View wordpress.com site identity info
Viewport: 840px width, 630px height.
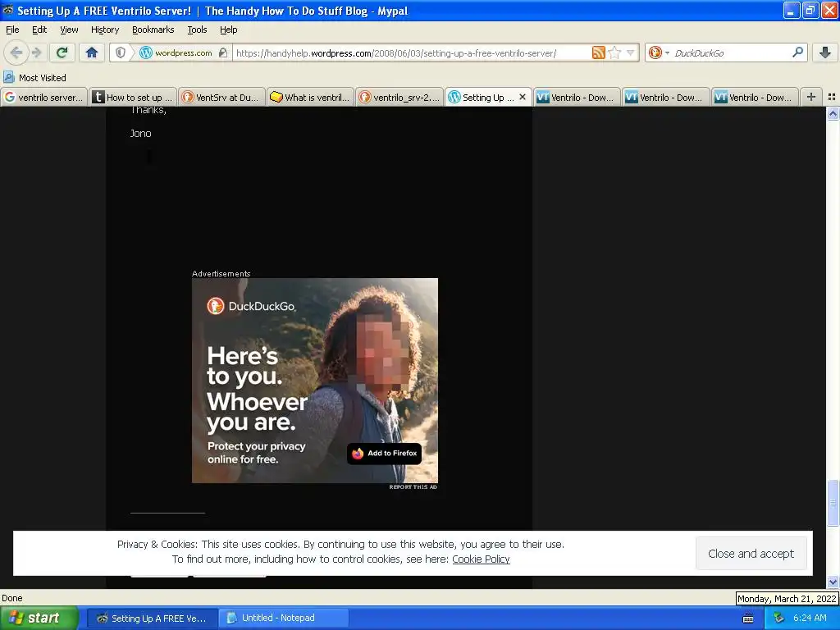183,52
